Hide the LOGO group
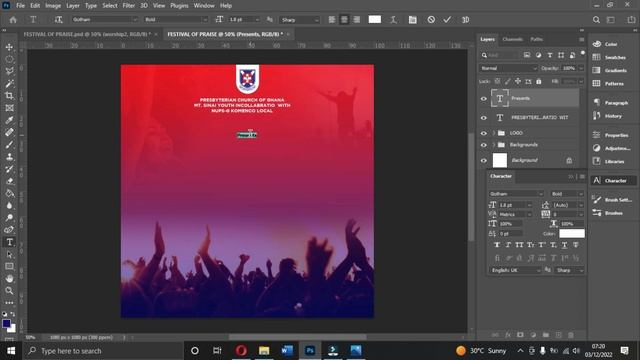 (484, 133)
